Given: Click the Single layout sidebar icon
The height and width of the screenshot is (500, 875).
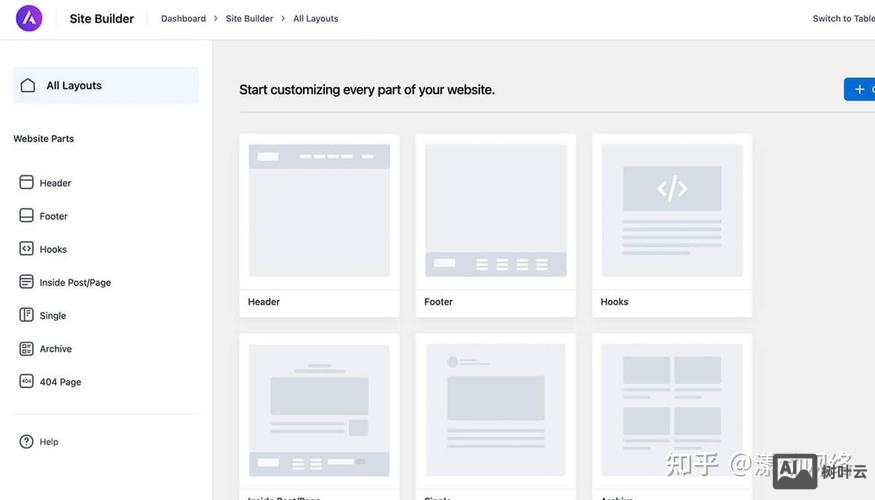Looking at the screenshot, I should 26,315.
